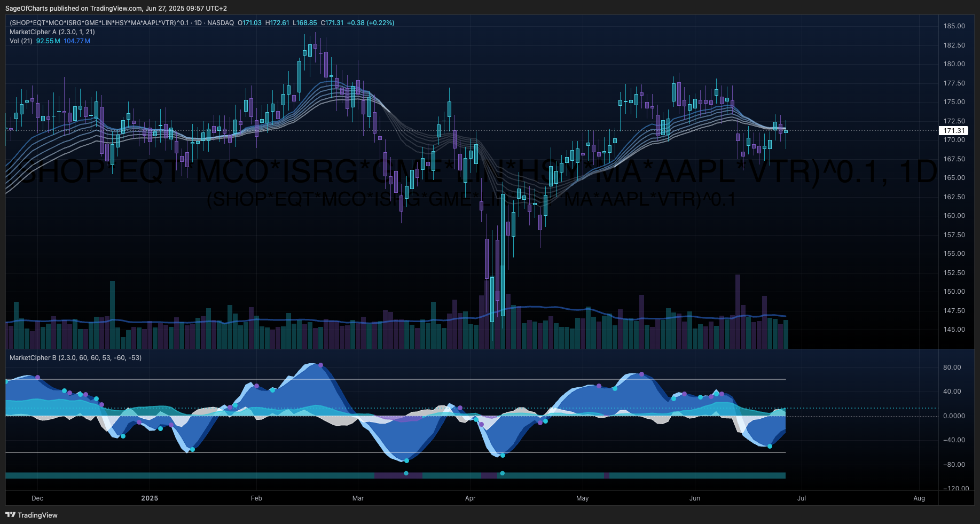980x524 pixels.
Task: Click the Jun label on time axis
Action: pos(694,498)
